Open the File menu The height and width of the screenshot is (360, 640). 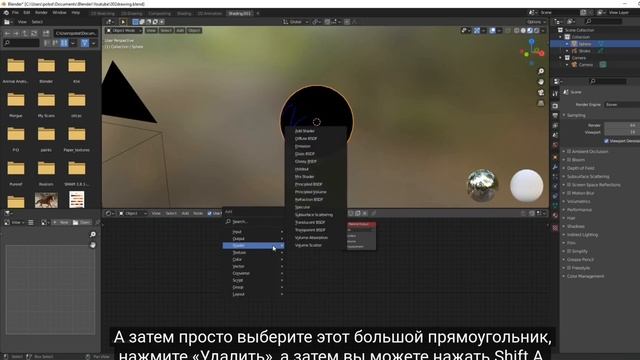[x=15, y=13]
